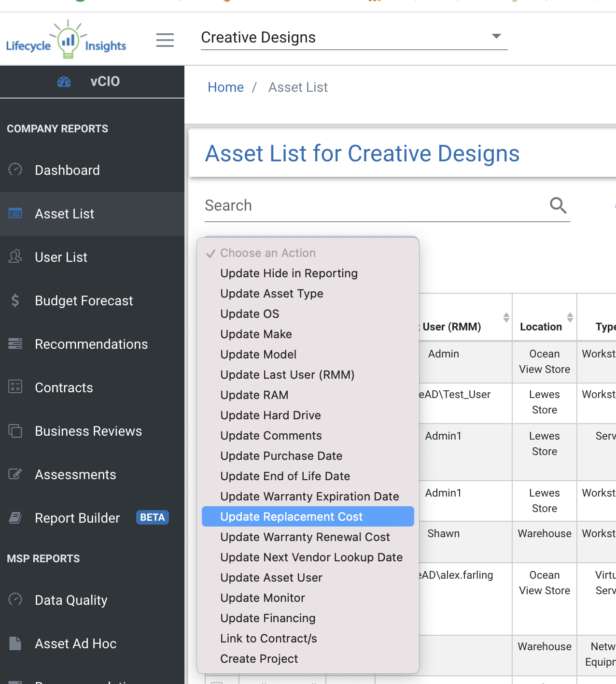Go to Home breadcrumb link
Image resolution: width=616 pixels, height=684 pixels.
(225, 87)
